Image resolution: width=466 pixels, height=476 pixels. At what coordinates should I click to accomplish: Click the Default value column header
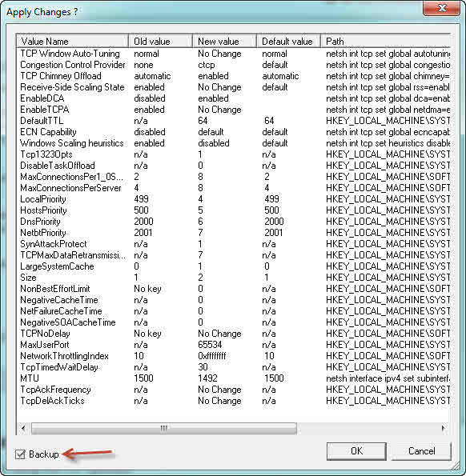[x=288, y=41]
